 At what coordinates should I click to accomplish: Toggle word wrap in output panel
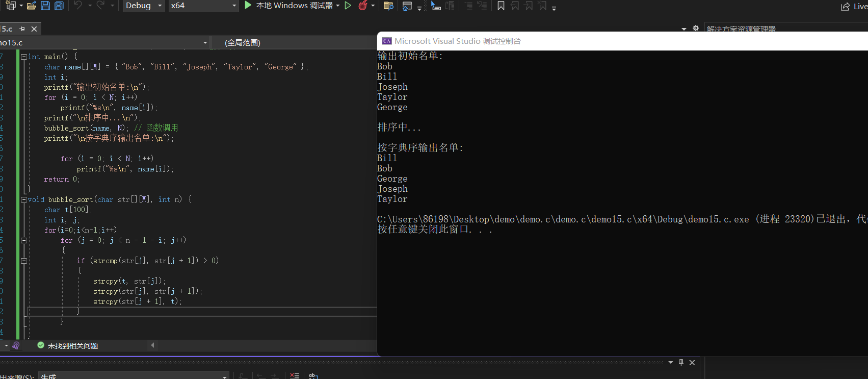[x=313, y=376]
